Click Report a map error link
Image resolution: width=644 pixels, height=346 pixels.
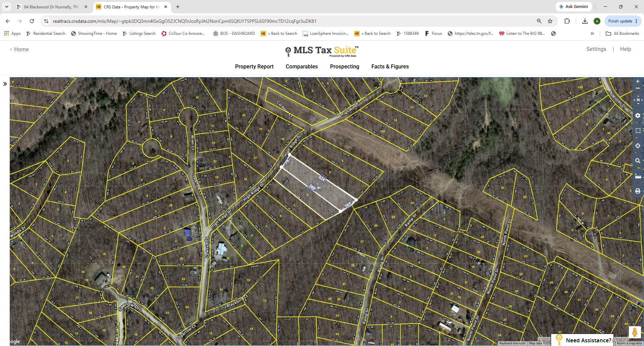click(x=629, y=343)
